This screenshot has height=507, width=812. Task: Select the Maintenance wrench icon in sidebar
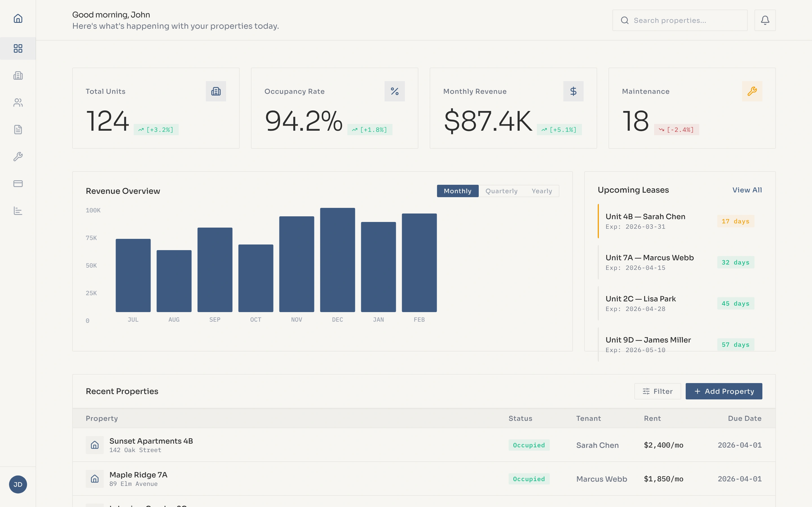18,157
